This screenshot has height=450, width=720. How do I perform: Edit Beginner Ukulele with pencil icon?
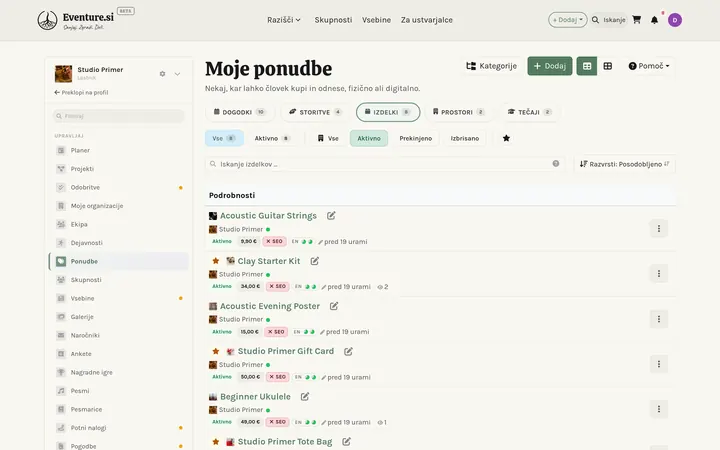pyautogui.click(x=305, y=396)
